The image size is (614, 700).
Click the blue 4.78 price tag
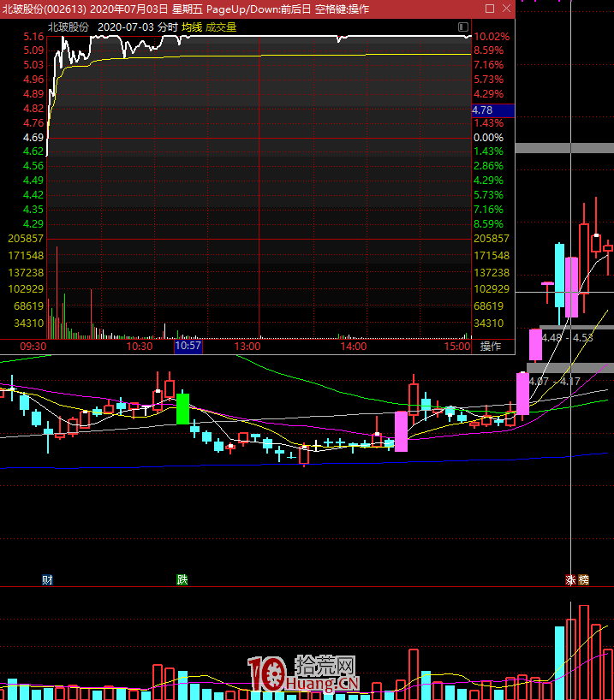tap(492, 110)
